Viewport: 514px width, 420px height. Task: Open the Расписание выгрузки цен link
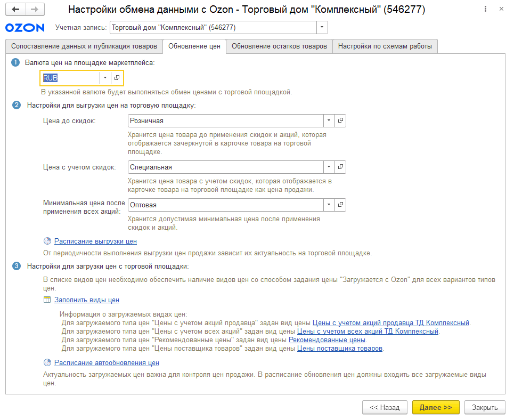click(95, 241)
